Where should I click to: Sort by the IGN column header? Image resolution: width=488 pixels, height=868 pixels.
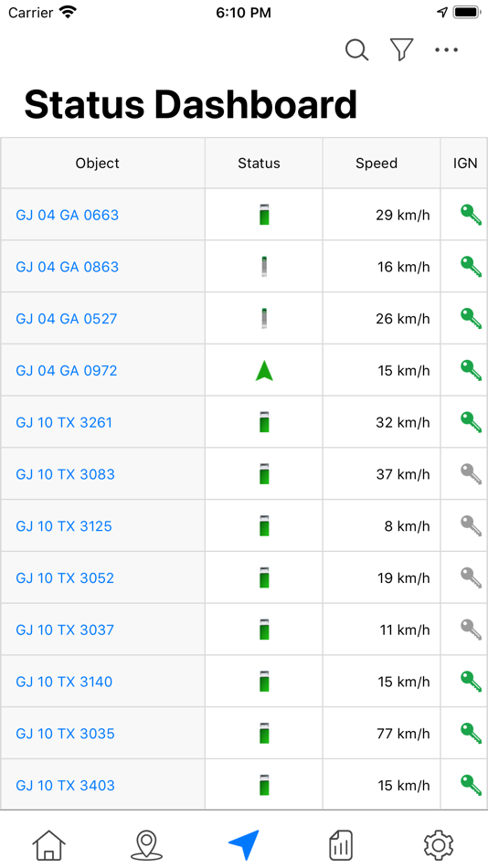coord(464,164)
